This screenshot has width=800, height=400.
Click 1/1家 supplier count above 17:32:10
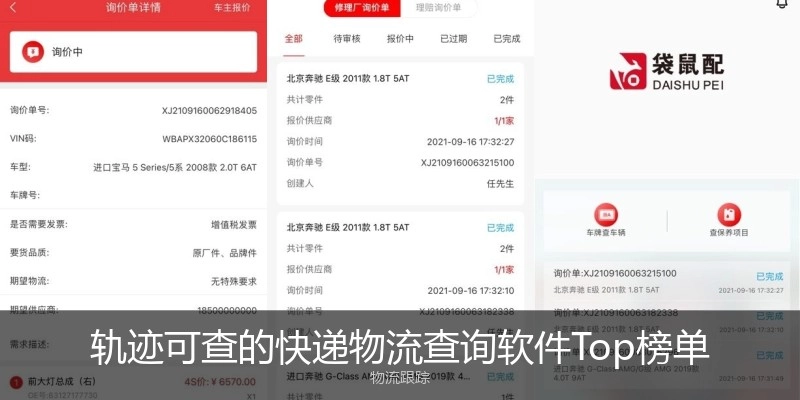click(504, 269)
